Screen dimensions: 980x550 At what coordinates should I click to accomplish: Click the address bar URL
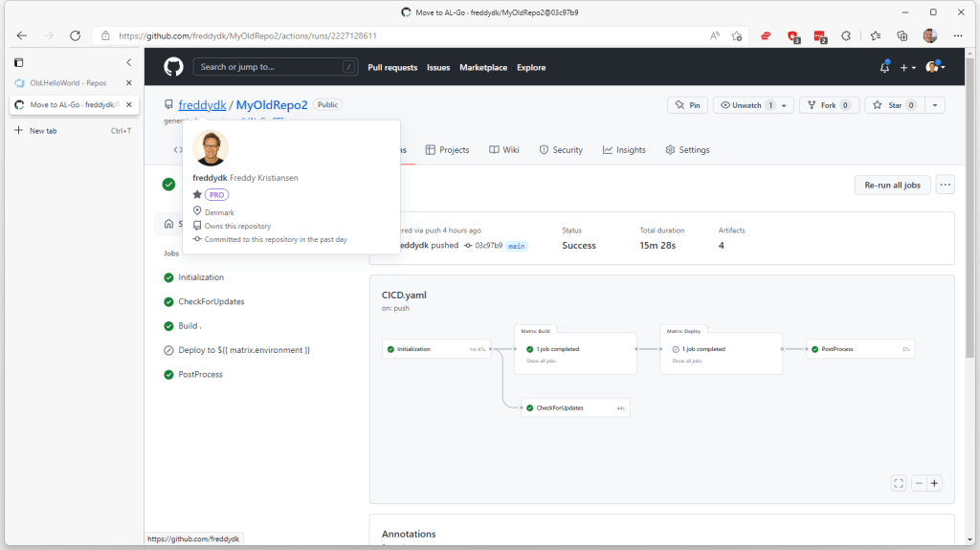[248, 35]
